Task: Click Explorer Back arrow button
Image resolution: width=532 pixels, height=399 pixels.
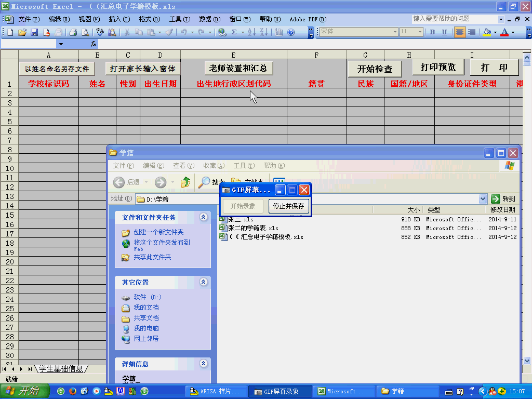Action: [x=119, y=182]
